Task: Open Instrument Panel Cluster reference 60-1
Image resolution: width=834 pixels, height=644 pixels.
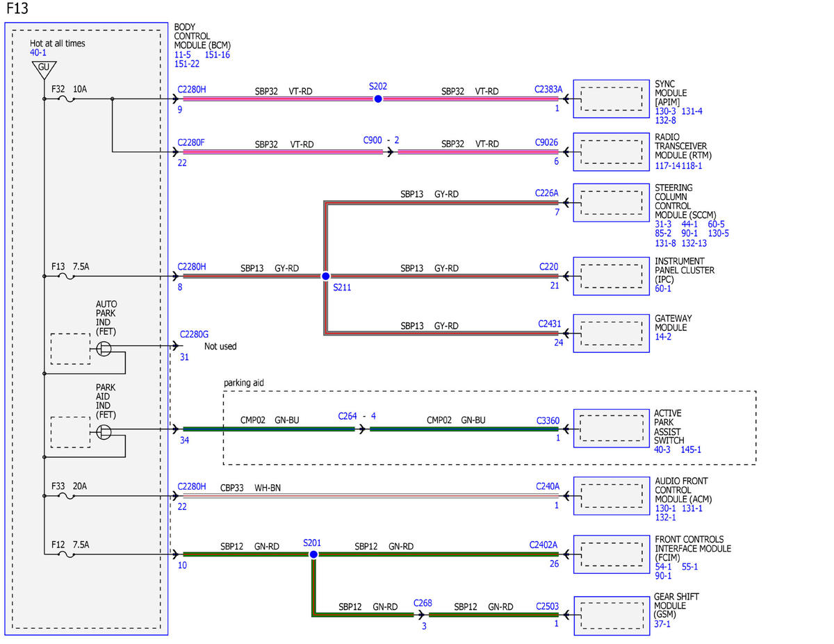Action: click(662, 288)
